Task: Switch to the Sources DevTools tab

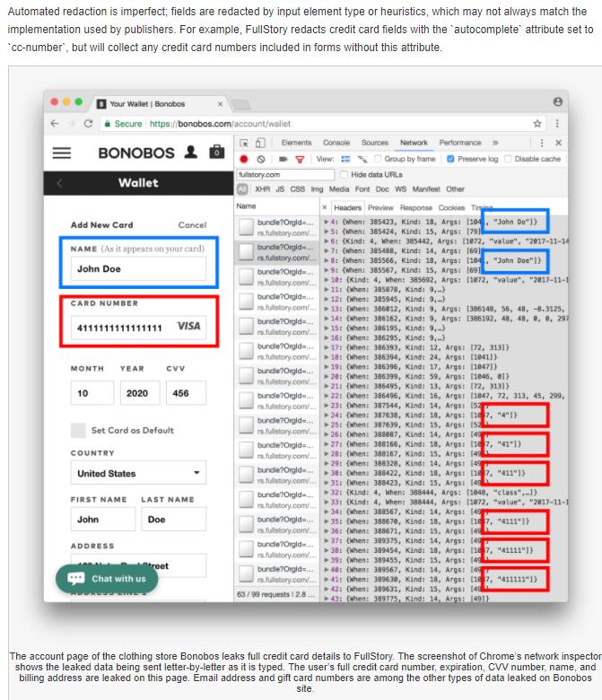Action: [x=375, y=143]
